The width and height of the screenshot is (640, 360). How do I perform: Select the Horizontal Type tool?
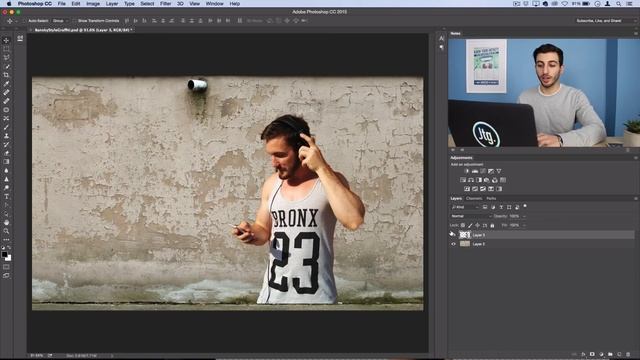click(6, 197)
